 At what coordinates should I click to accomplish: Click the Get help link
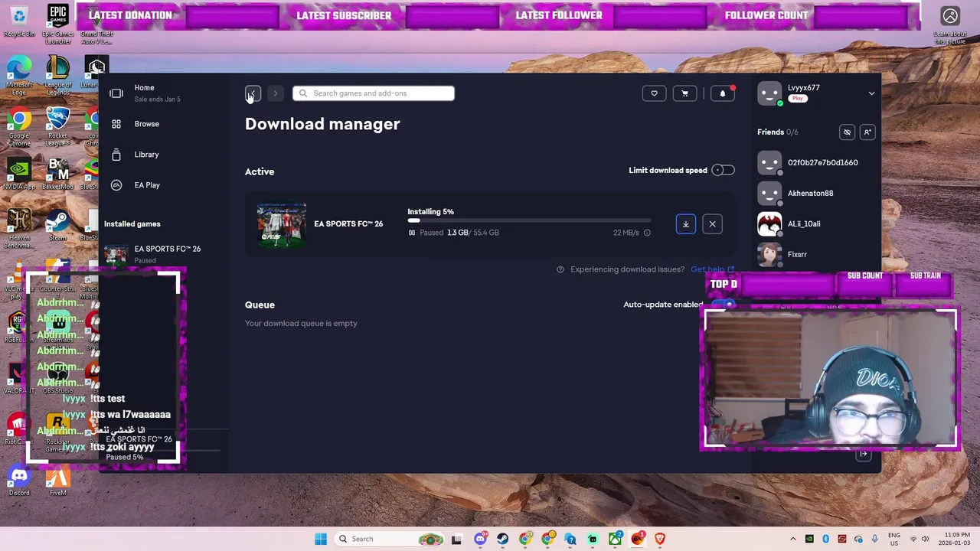tap(712, 269)
